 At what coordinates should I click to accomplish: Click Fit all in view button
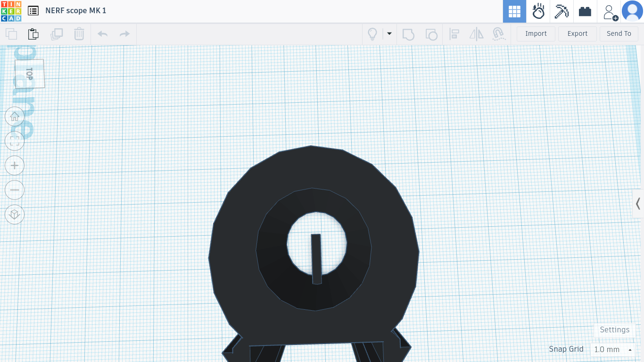(x=15, y=141)
